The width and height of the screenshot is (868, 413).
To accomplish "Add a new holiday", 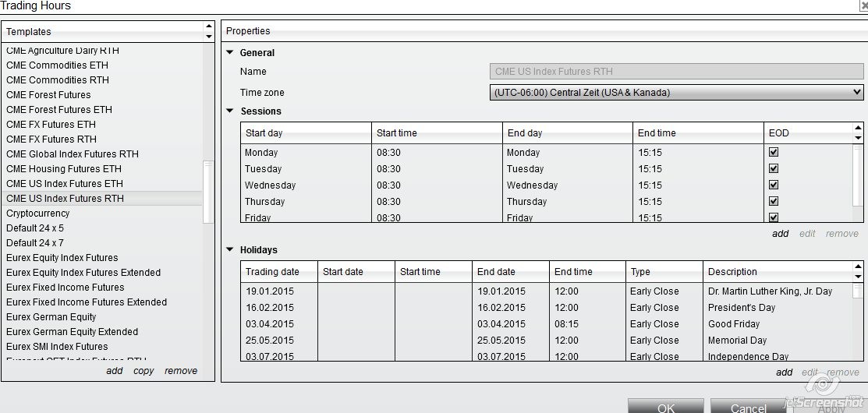I will pyautogui.click(x=784, y=372).
